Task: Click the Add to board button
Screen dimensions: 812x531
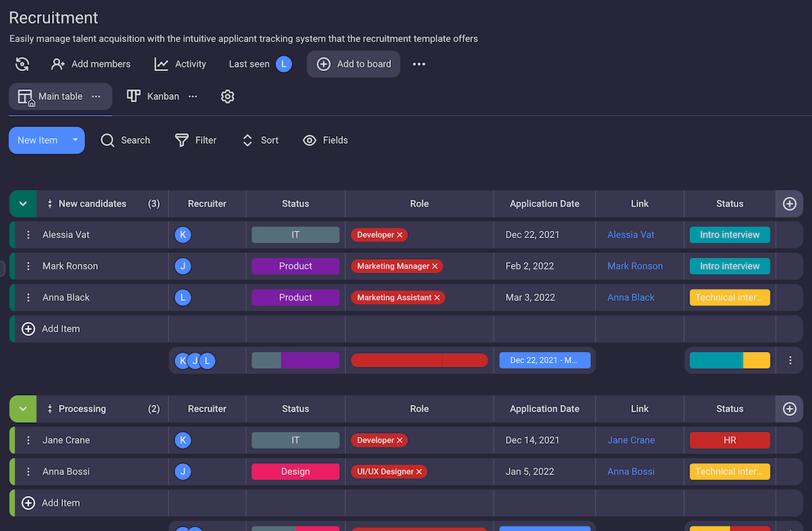Action: point(354,64)
